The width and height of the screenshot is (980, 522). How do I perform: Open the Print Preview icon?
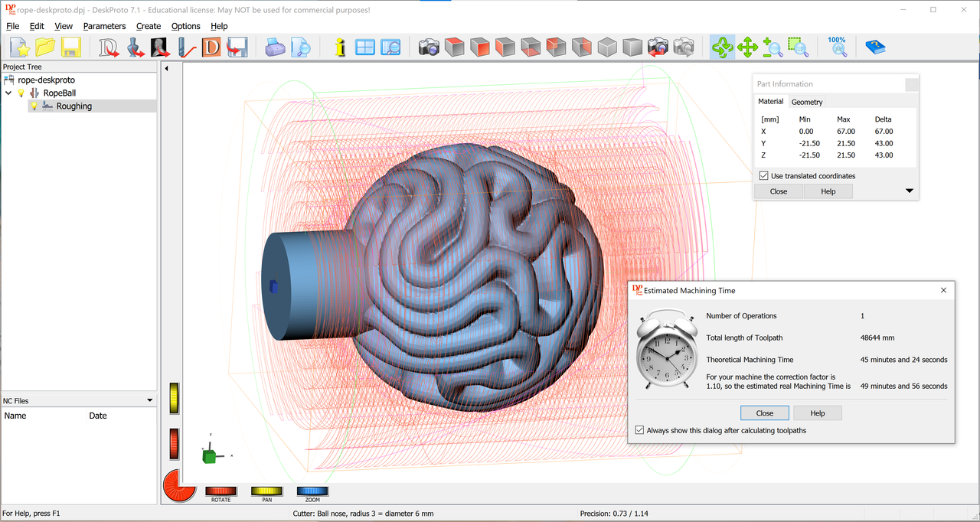pyautogui.click(x=301, y=47)
